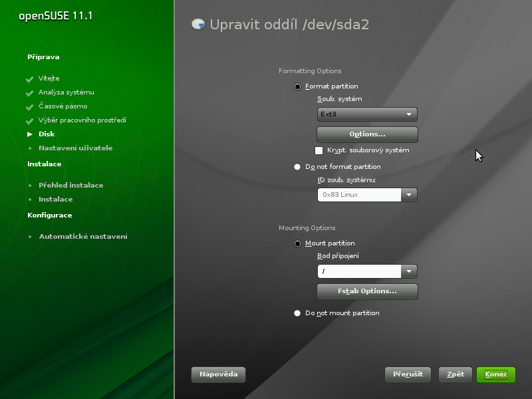Select the Format partition radio button
The height and width of the screenshot is (399, 532).
tap(297, 87)
